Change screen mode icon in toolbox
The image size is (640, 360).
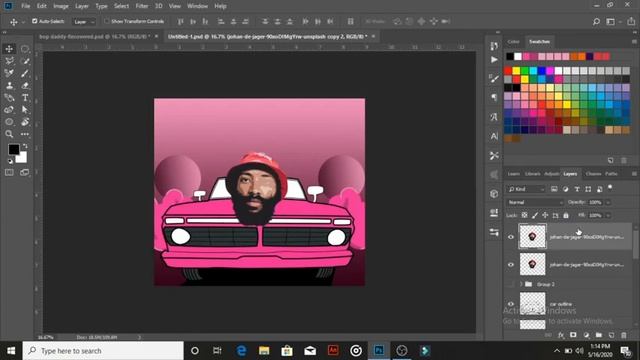25,173
